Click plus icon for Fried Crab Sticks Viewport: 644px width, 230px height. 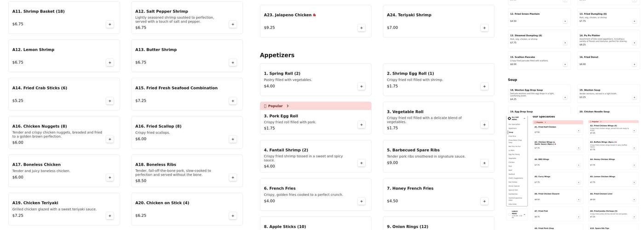(109, 101)
